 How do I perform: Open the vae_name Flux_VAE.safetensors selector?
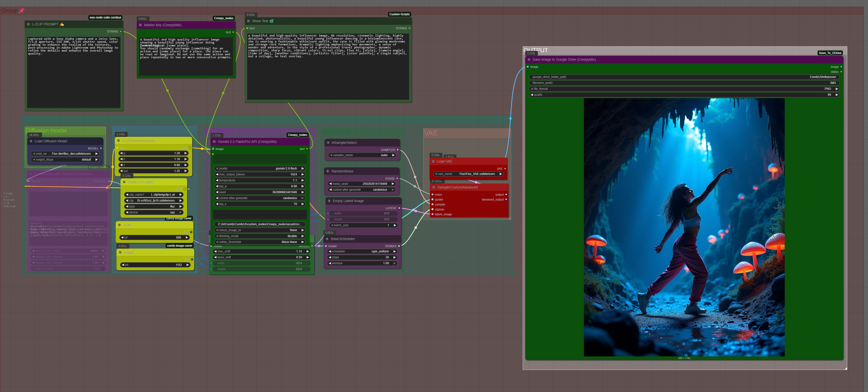pyautogui.click(x=468, y=174)
